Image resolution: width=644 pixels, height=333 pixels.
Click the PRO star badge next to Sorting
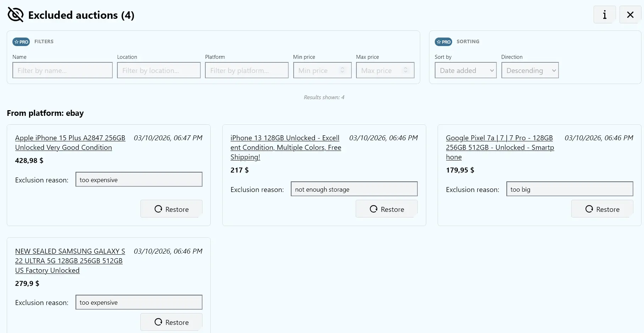pyautogui.click(x=443, y=41)
